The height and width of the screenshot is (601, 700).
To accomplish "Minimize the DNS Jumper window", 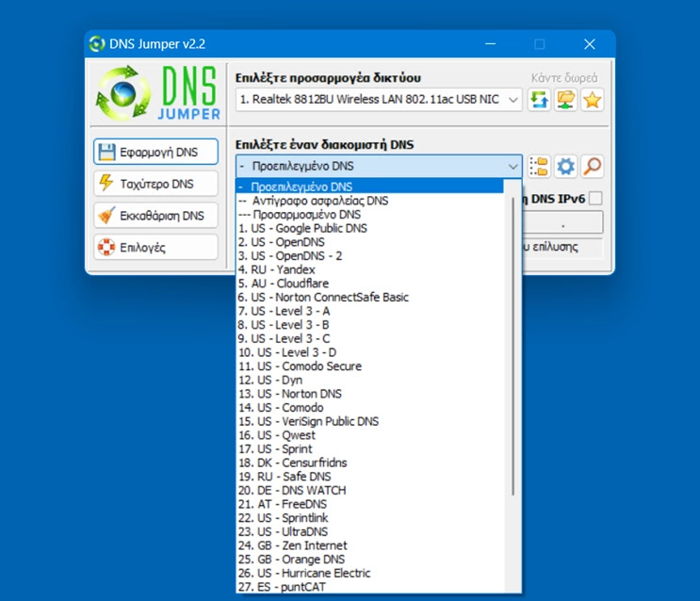I will [490, 43].
